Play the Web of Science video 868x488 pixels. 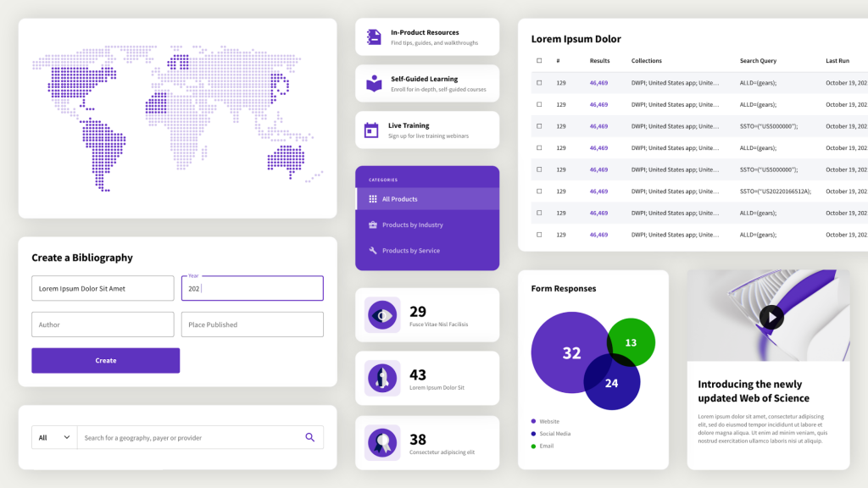point(771,317)
